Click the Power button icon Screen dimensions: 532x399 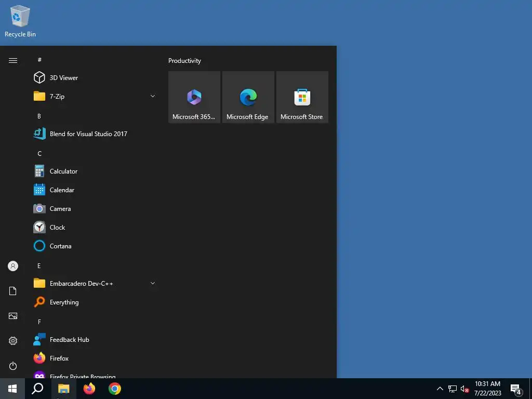pos(13,366)
